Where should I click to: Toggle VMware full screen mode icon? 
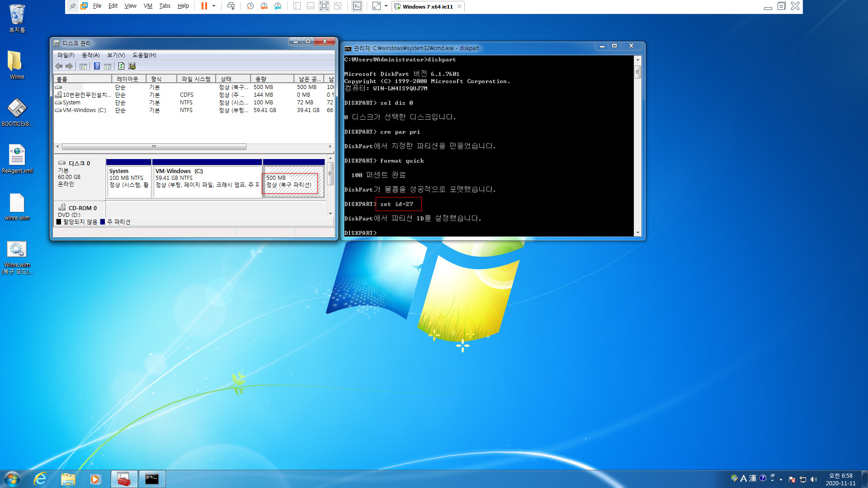point(324,6)
